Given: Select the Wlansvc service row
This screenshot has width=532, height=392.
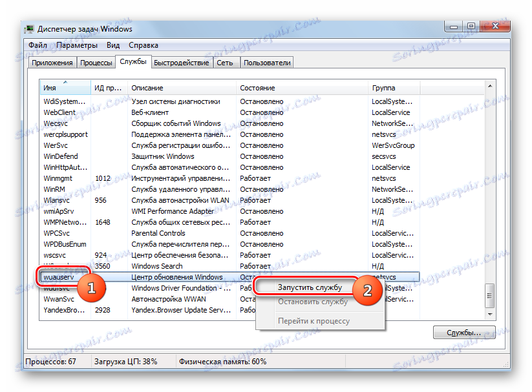Looking at the screenshot, I should 229,200.
